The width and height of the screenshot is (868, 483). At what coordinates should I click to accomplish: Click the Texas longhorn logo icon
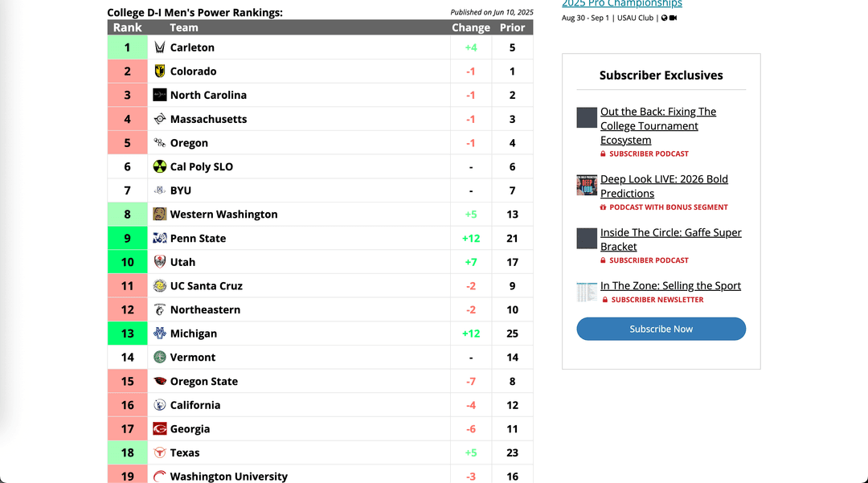pos(161,452)
